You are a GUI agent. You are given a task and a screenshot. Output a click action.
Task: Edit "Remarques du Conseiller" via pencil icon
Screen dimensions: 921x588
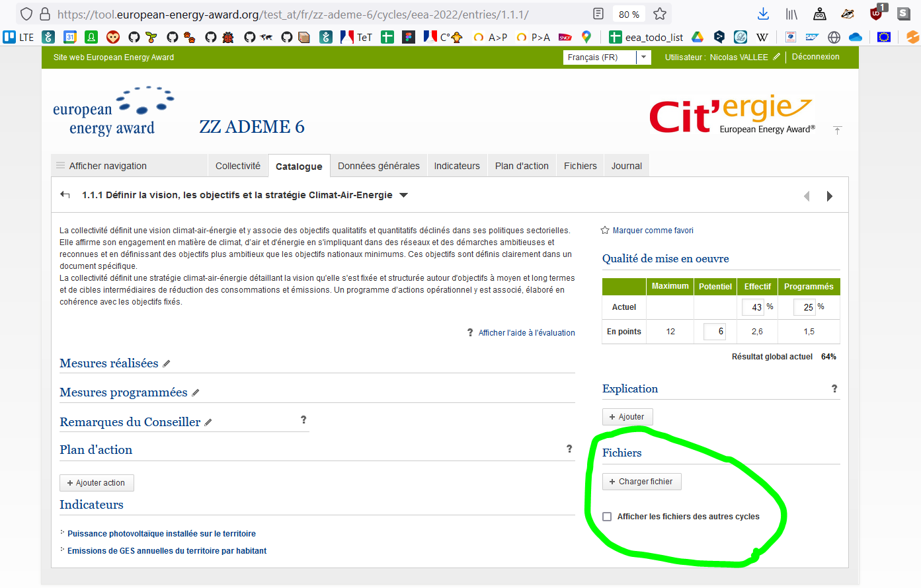coord(208,421)
